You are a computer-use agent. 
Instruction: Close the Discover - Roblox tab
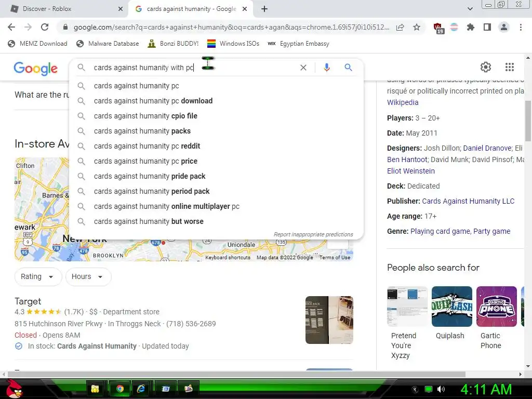120,9
